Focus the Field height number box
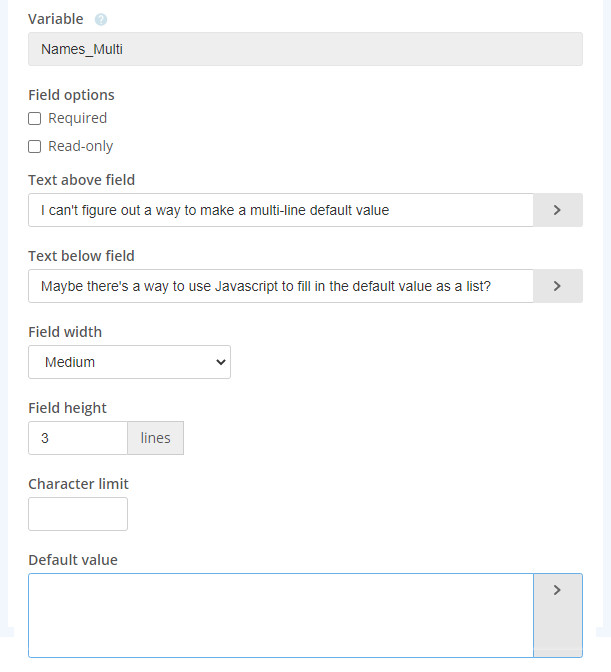The width and height of the screenshot is (611, 672). [78, 438]
